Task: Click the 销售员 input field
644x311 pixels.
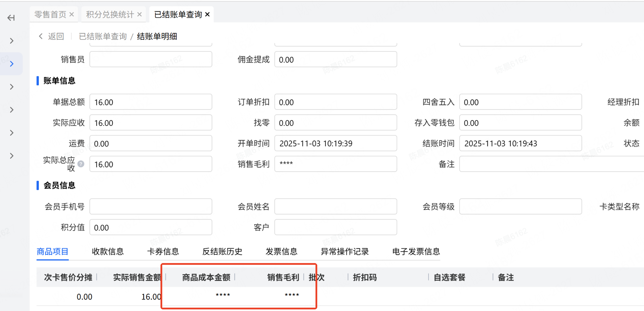Action: click(151, 59)
